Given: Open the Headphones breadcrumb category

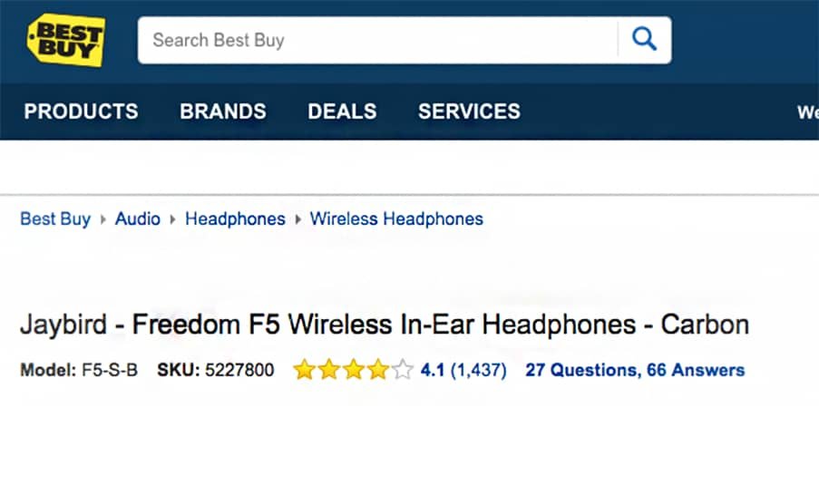Looking at the screenshot, I should [235, 218].
